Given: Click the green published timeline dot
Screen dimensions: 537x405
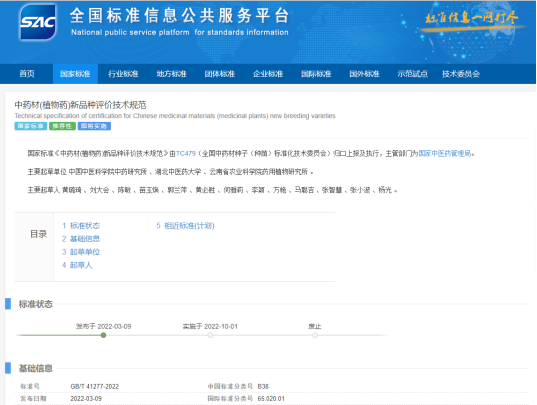Looking at the screenshot, I should pos(103,335).
